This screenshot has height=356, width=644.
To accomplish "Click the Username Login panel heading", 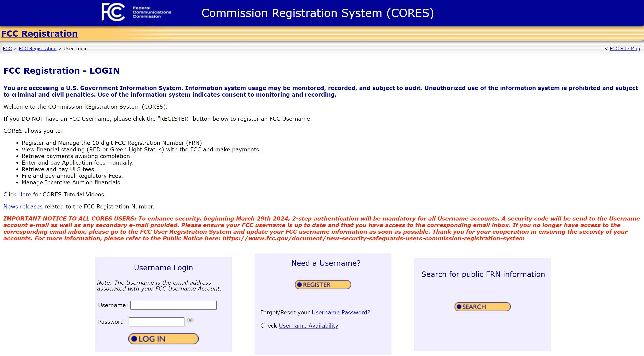I will coord(163,268).
